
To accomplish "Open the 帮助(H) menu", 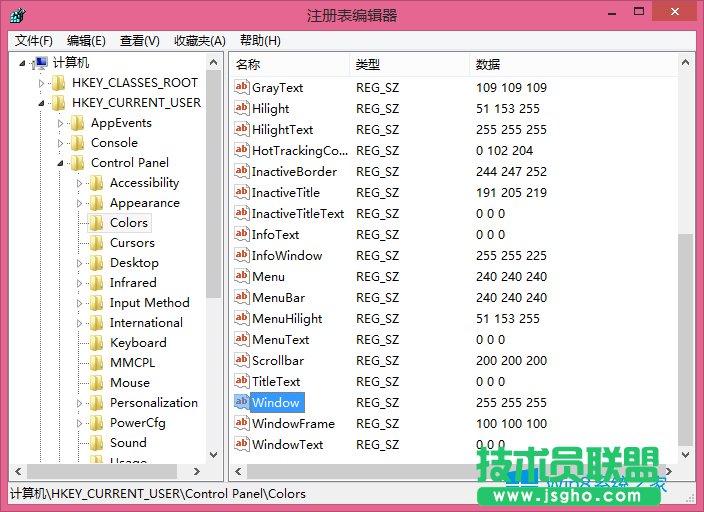I will tap(260, 41).
